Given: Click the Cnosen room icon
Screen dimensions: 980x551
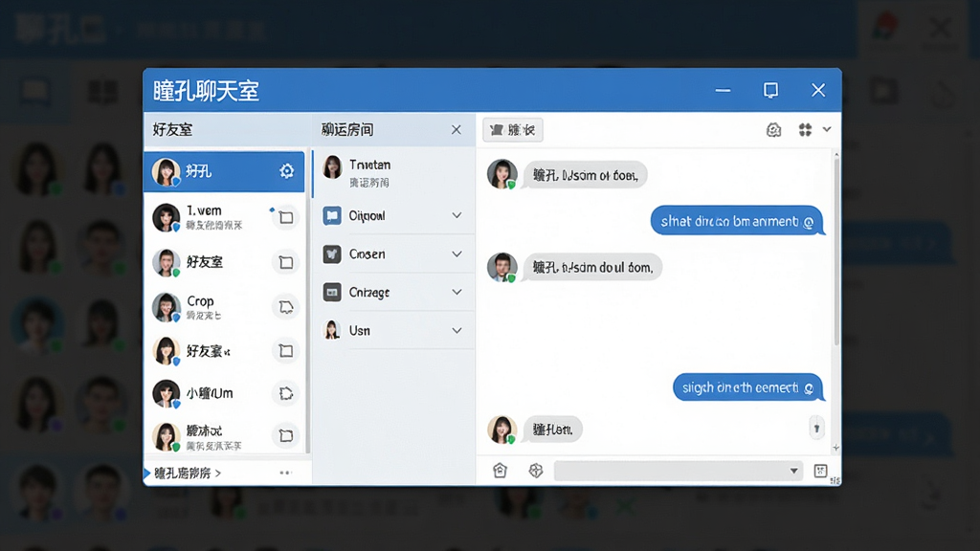Looking at the screenshot, I should pyautogui.click(x=332, y=254).
